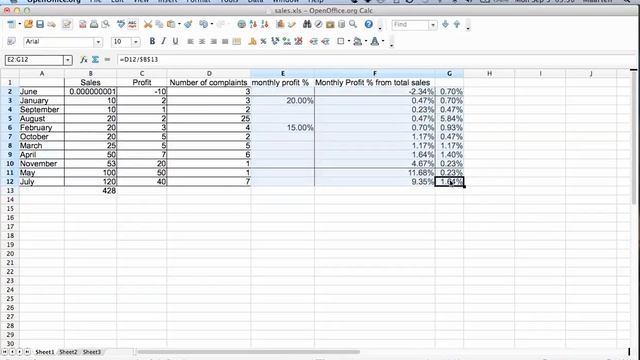
Task: Cut selection with scissors icon
Action: click(x=148, y=24)
